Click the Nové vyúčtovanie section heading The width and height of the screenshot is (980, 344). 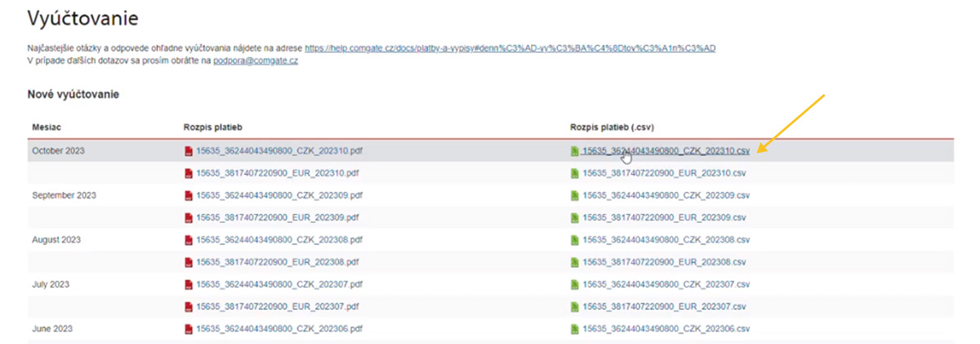pos(73,95)
